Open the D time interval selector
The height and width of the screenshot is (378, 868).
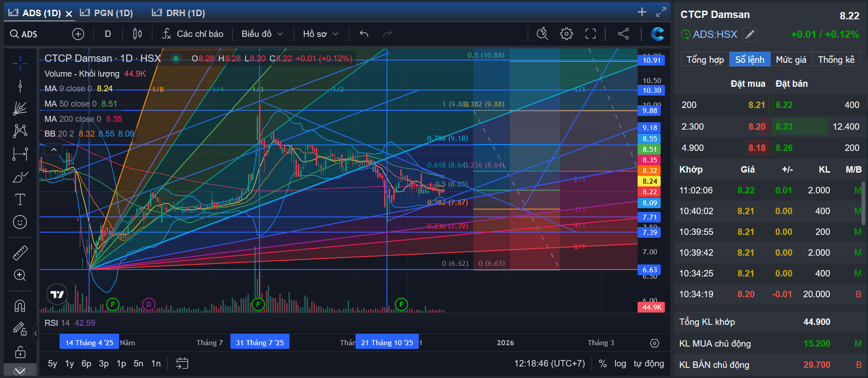108,34
